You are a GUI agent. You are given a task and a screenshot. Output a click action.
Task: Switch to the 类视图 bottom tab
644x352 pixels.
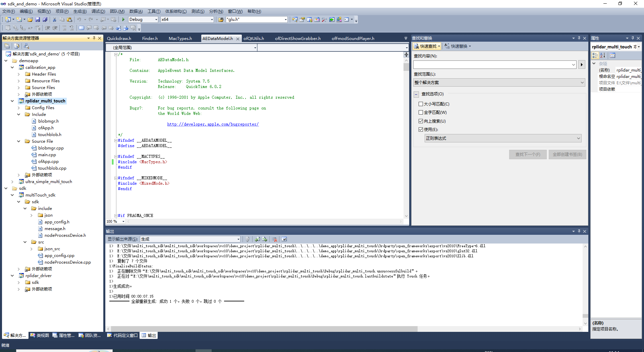[x=40, y=336]
